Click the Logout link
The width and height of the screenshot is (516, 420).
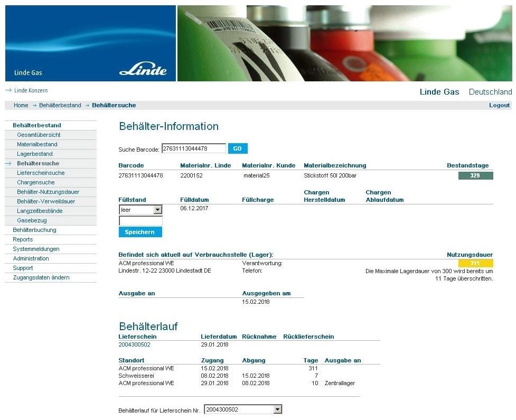click(x=499, y=105)
